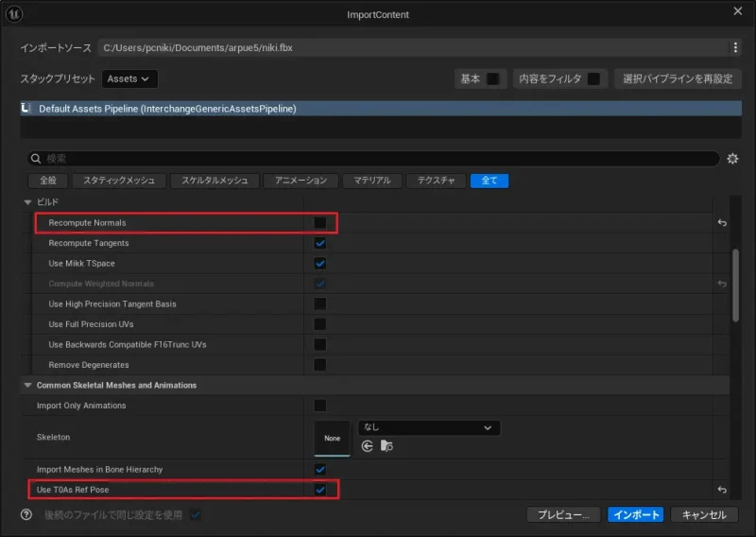Open the Assets stack preset dropdown
Image resolution: width=756 pixels, height=537 pixels.
pos(129,78)
